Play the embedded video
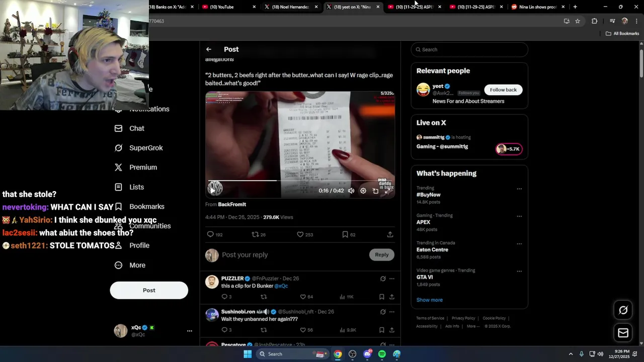Image resolution: width=644 pixels, height=362 pixels. [x=213, y=191]
